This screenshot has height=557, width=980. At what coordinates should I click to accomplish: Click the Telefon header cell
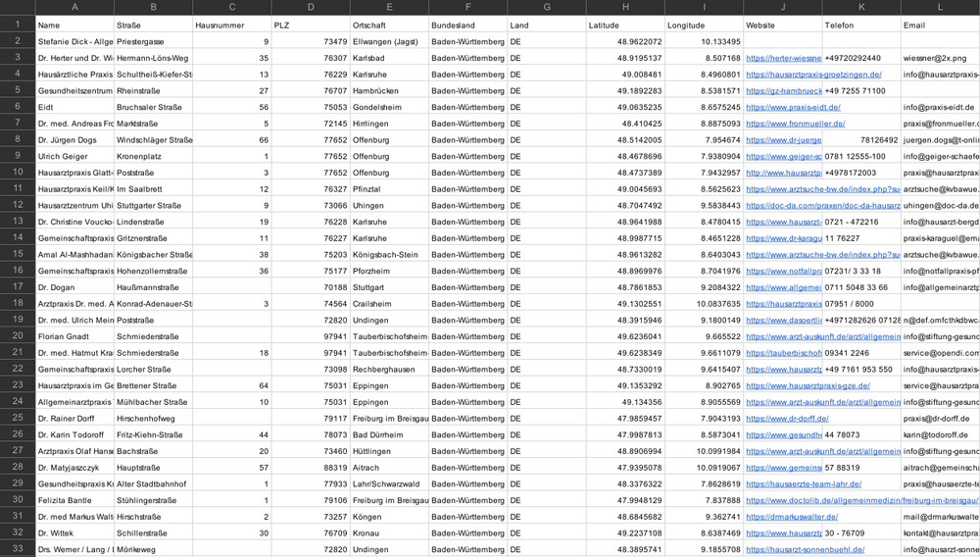861,25
